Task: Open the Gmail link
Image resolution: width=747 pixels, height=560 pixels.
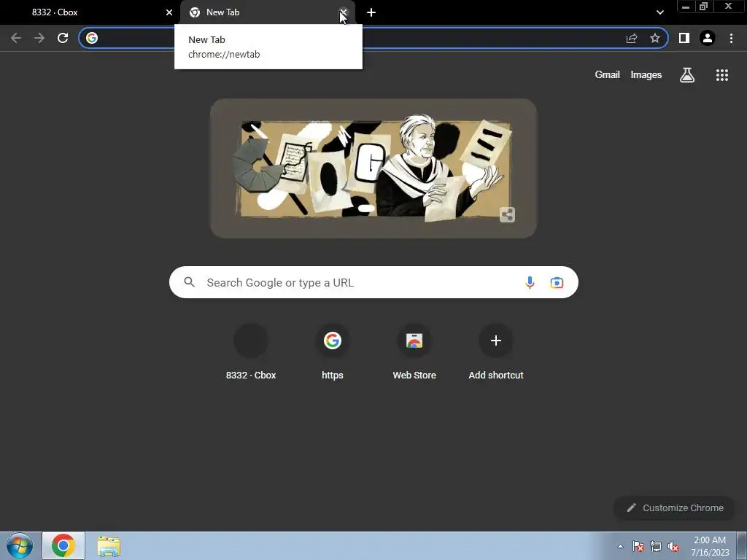Action: click(608, 75)
